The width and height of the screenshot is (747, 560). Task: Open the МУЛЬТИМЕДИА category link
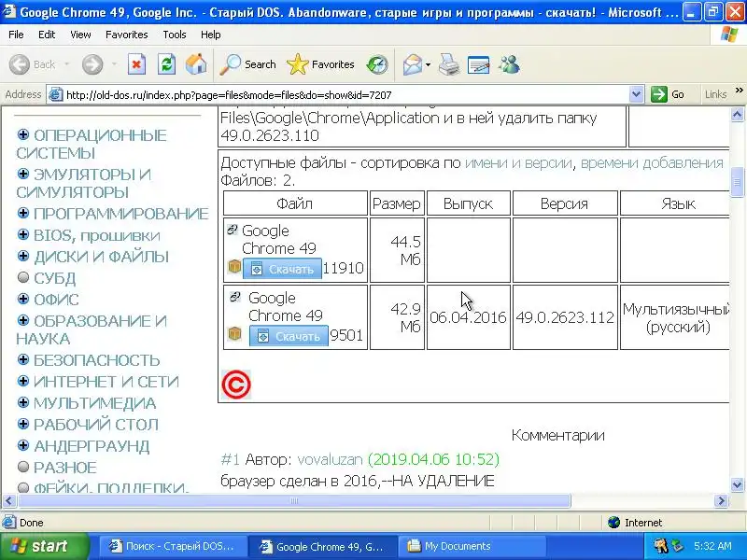tap(95, 403)
